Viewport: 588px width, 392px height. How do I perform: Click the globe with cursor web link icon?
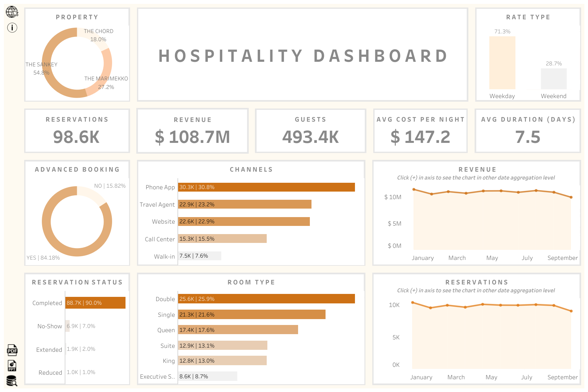[12, 12]
